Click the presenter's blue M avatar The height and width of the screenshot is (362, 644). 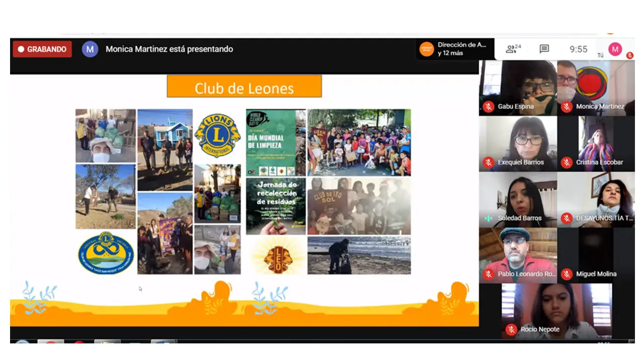coord(90,49)
